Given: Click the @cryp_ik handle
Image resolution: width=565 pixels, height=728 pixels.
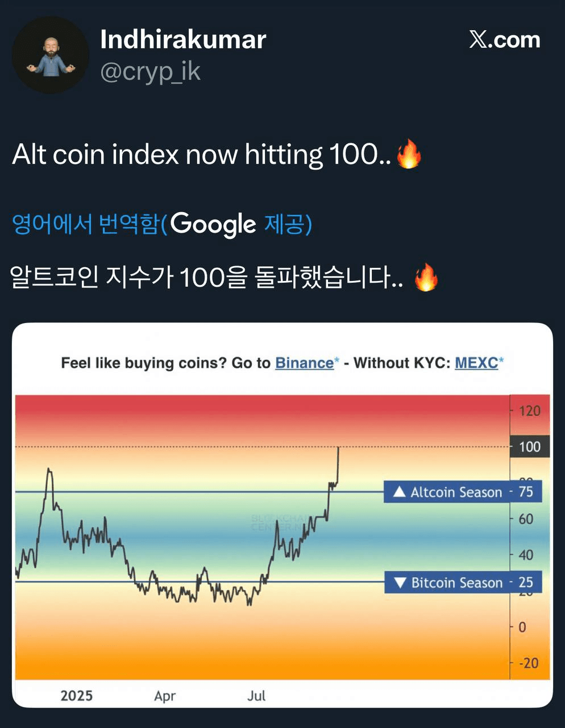Looking at the screenshot, I should pyautogui.click(x=151, y=72).
